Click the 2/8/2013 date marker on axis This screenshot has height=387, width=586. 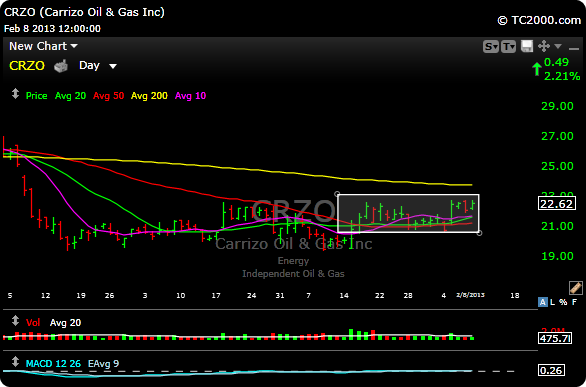471,295
